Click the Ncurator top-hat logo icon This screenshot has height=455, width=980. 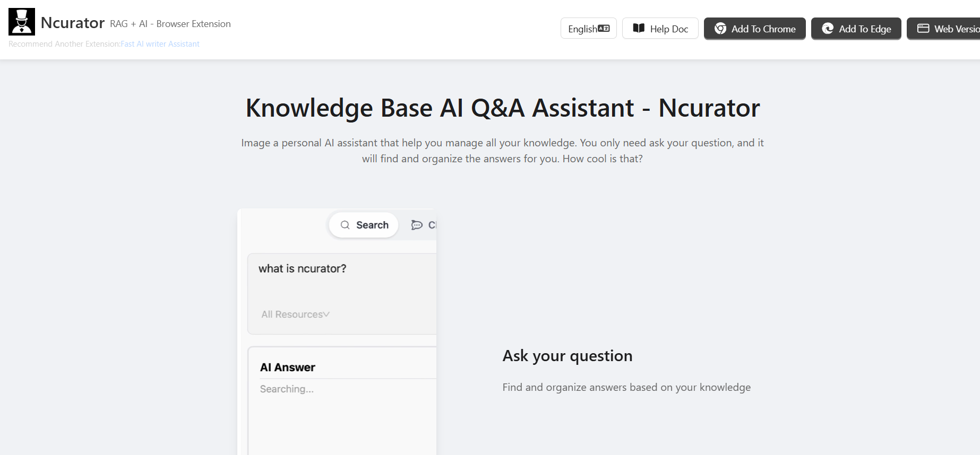(22, 22)
